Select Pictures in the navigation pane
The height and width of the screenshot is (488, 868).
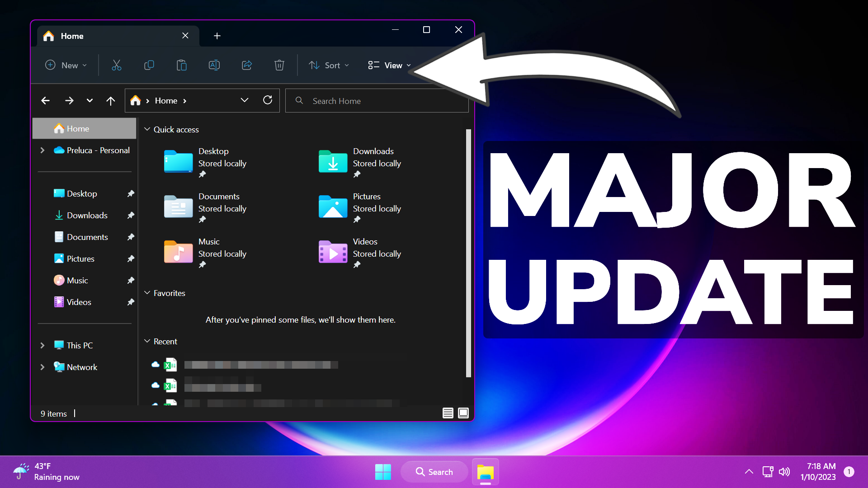point(85,258)
